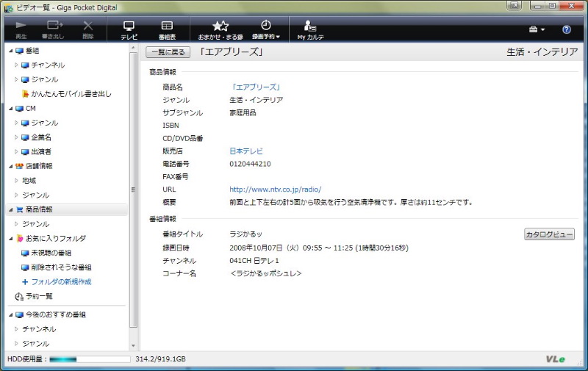Viewport: 588px width, 371px height.
Task: Open the 番組表 program guide
Action: pos(167,29)
